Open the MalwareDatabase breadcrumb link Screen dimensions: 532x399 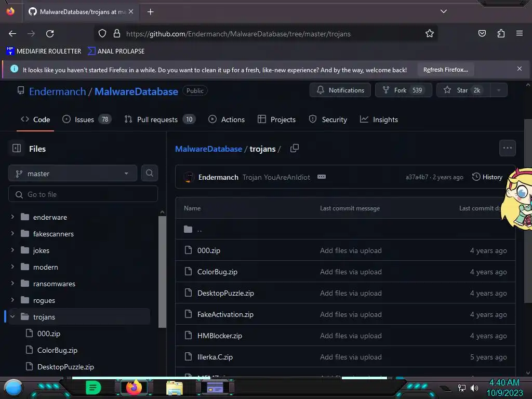click(x=208, y=149)
